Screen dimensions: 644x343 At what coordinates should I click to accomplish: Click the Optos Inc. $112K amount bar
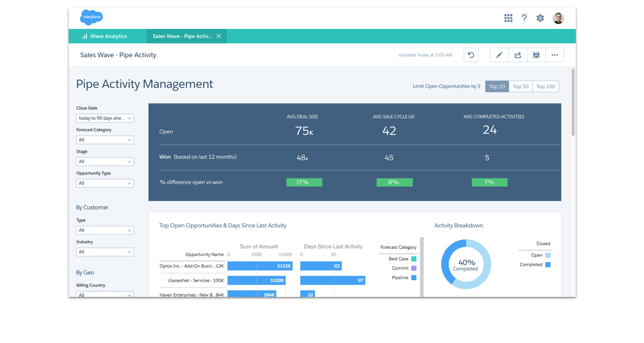[x=260, y=266]
